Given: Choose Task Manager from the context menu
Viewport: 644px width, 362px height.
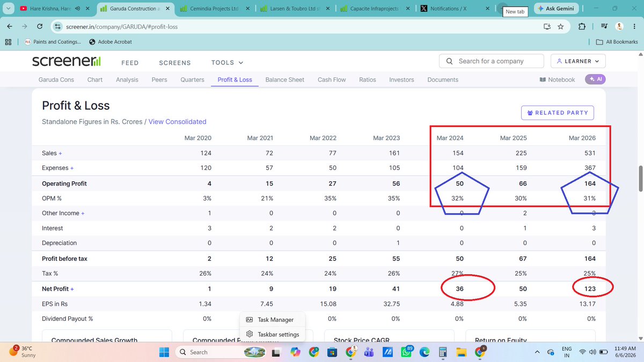Looking at the screenshot, I should tap(272, 320).
